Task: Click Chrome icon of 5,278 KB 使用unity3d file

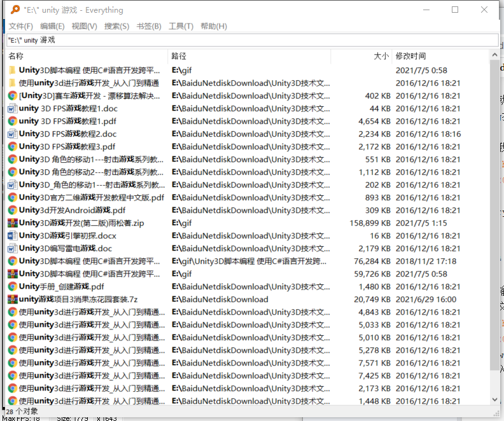Action: 12,350
